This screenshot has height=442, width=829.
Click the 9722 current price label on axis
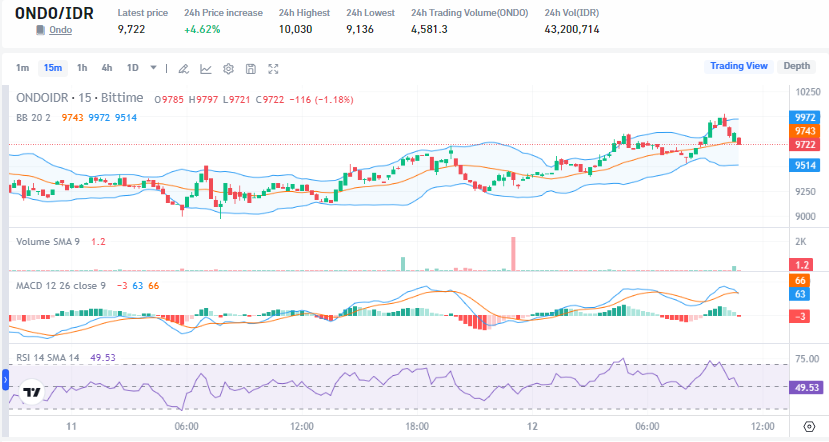(802, 145)
